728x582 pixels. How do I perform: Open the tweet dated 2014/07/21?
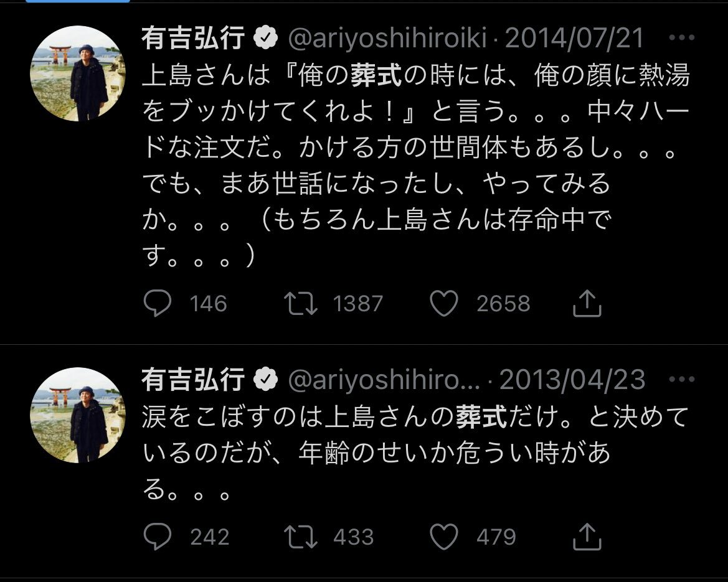coord(574,39)
